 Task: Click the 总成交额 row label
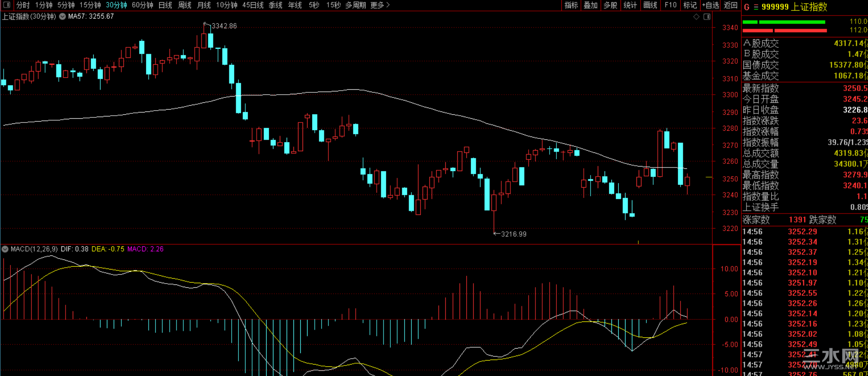[x=761, y=153]
